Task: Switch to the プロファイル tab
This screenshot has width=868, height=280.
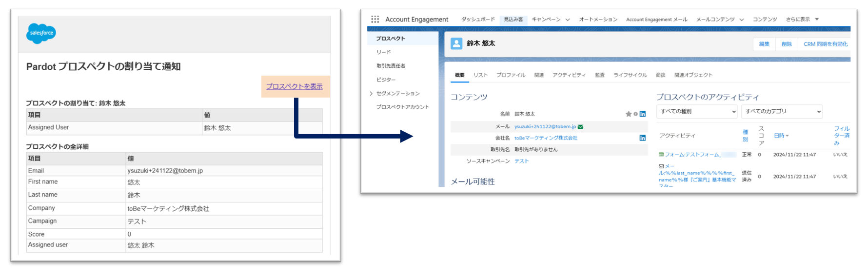Action: click(511, 75)
